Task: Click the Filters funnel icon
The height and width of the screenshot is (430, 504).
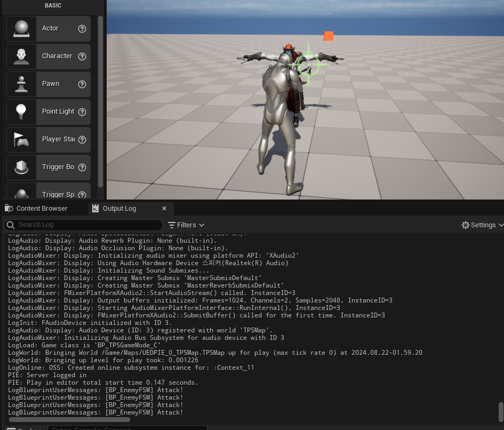Action: tap(172, 225)
